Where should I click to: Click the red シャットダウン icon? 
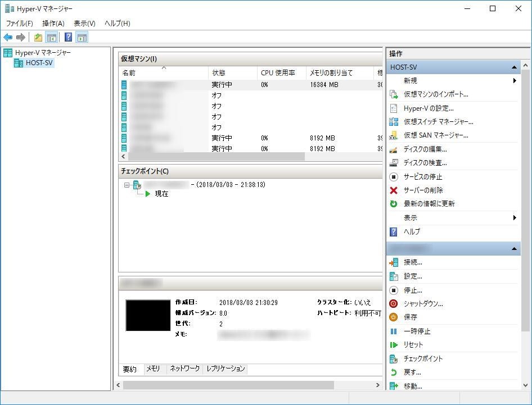point(394,304)
